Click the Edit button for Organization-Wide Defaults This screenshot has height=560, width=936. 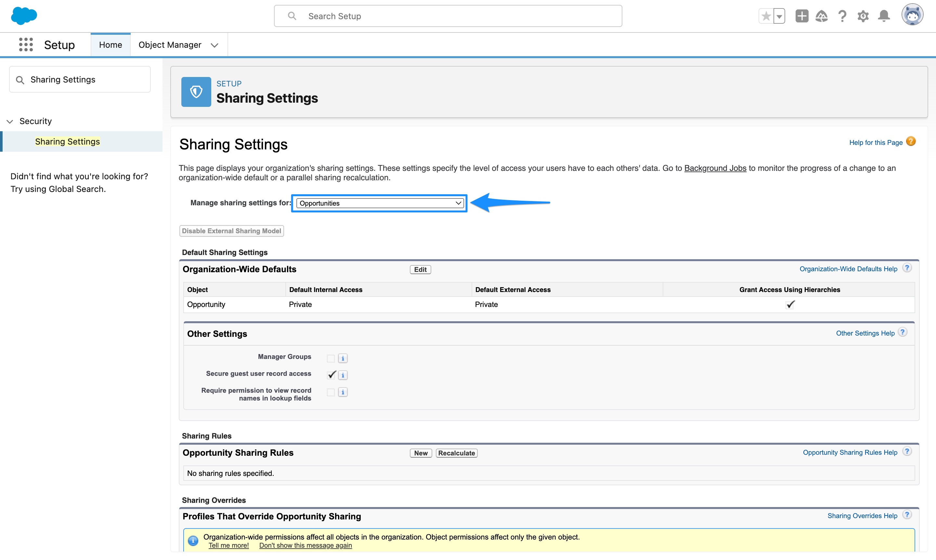[x=420, y=269]
